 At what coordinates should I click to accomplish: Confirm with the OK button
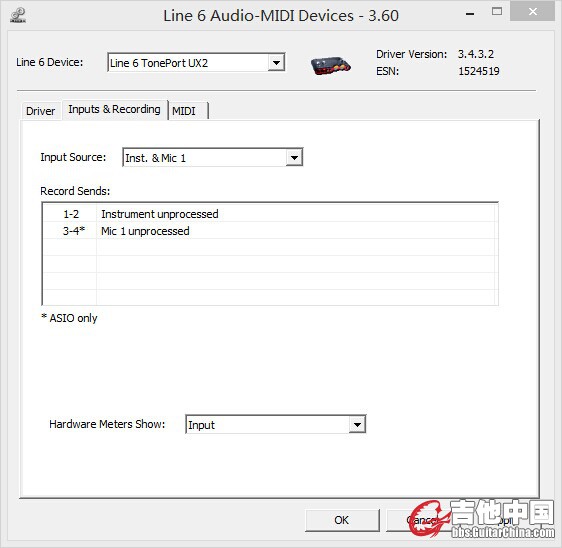pyautogui.click(x=342, y=520)
